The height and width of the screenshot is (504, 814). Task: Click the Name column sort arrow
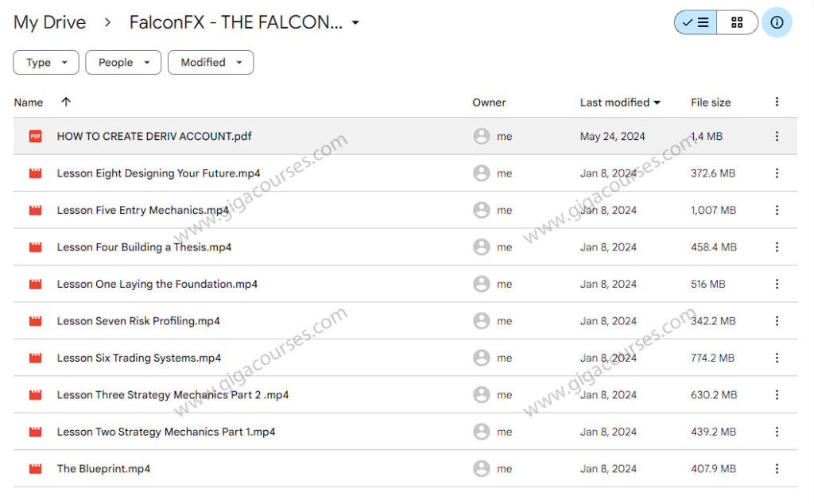tap(64, 102)
